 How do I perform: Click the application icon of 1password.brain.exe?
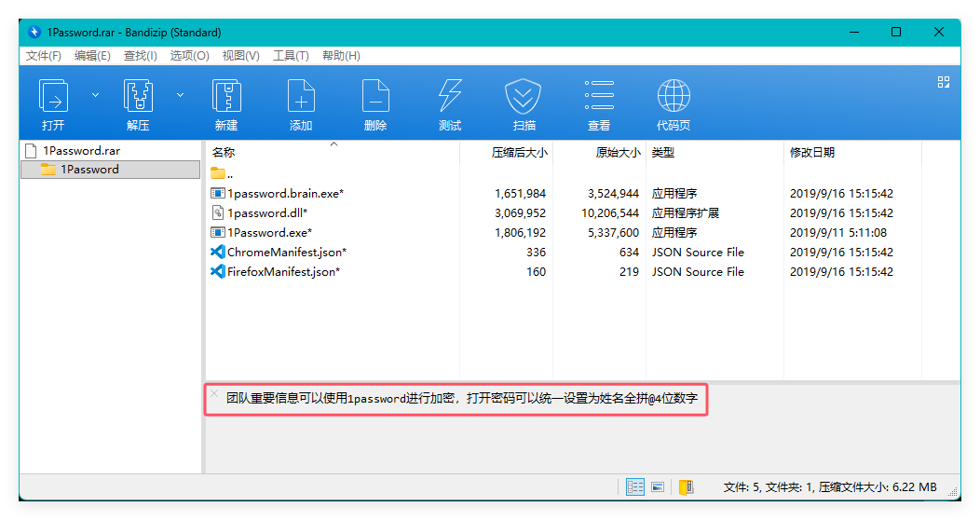coord(217,193)
